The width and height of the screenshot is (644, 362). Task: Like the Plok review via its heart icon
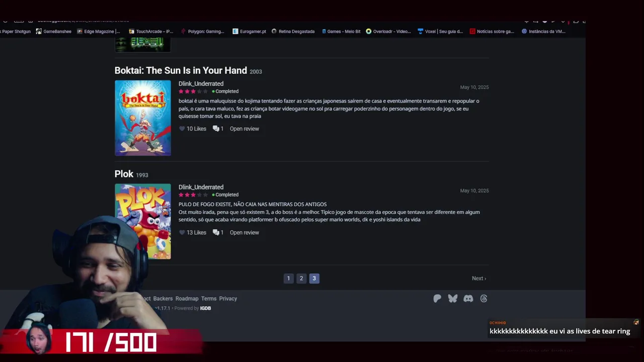182,232
